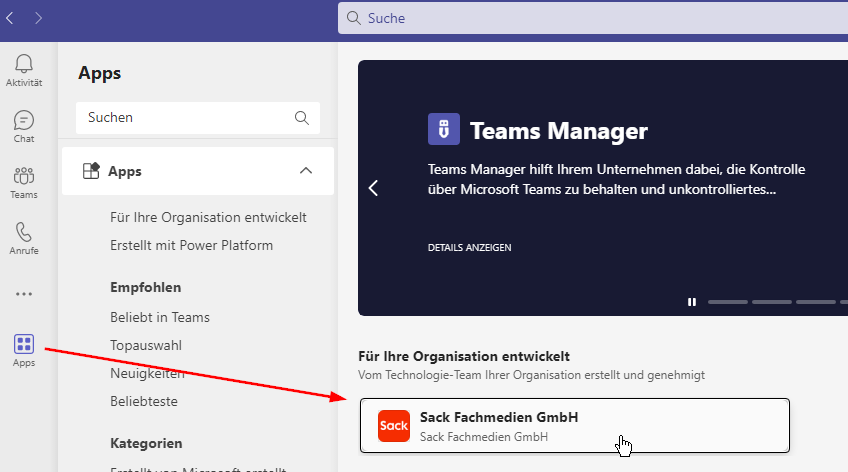Select 'Erstellt mit Power Platform'
Viewport: 848px width, 472px height.
coord(191,245)
